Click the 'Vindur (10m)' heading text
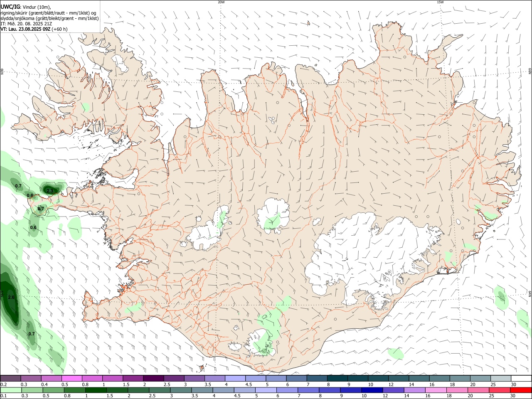532x399 pixels. click(x=37, y=7)
